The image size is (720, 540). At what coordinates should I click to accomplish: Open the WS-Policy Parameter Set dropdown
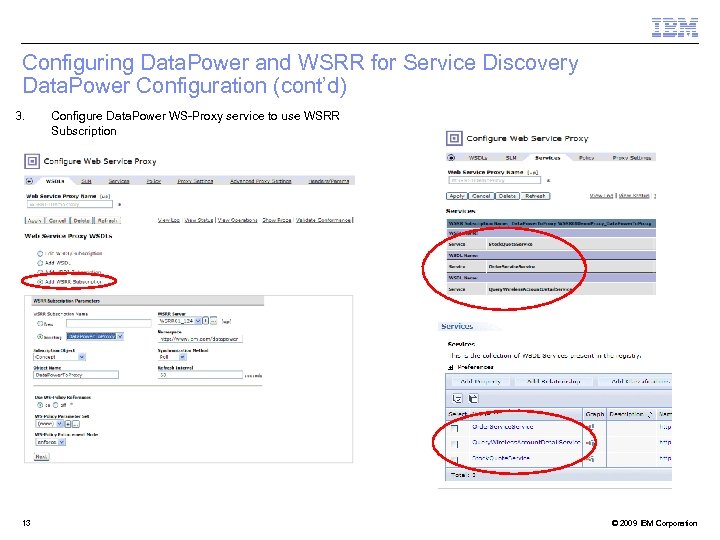pyautogui.click(x=50, y=424)
